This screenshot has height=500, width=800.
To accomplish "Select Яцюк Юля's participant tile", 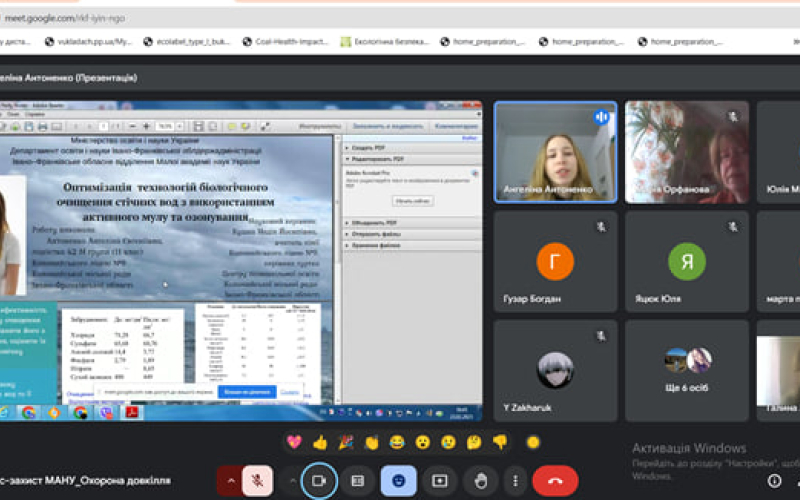I will click(687, 261).
